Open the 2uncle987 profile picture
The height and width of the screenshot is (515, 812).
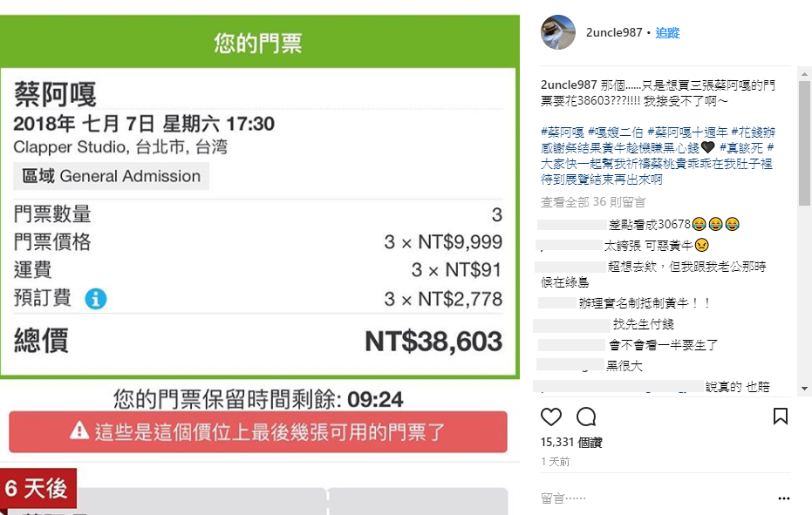tap(558, 33)
